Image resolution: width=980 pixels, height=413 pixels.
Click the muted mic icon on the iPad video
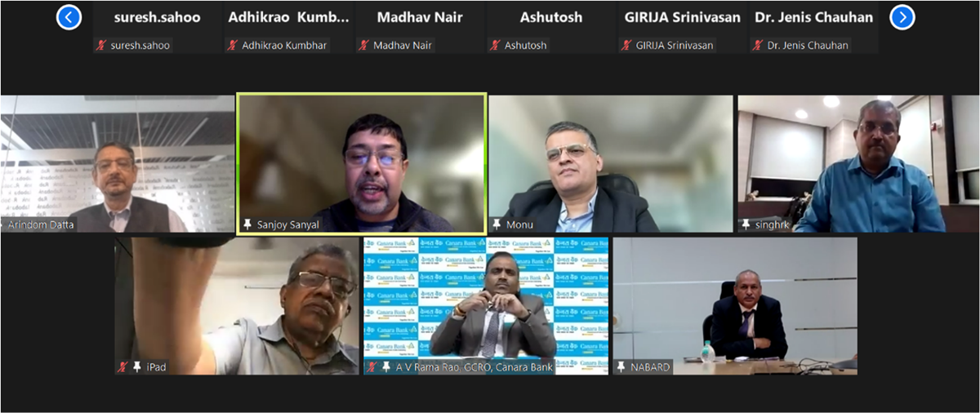click(x=123, y=366)
